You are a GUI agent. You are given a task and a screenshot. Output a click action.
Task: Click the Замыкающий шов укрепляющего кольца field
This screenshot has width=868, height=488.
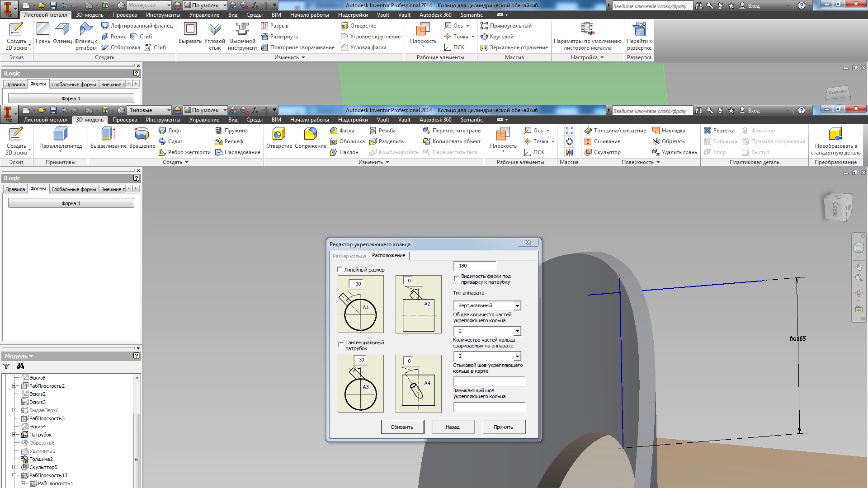tap(489, 407)
